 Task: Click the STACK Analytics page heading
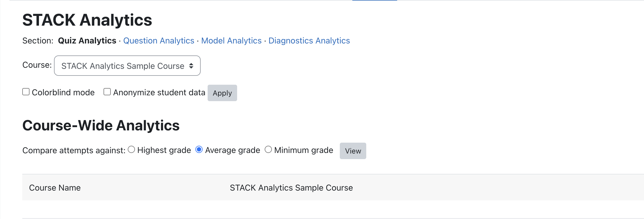(x=87, y=20)
